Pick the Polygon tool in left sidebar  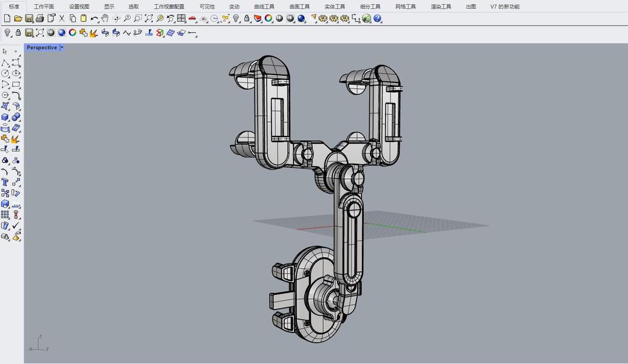click(5, 95)
